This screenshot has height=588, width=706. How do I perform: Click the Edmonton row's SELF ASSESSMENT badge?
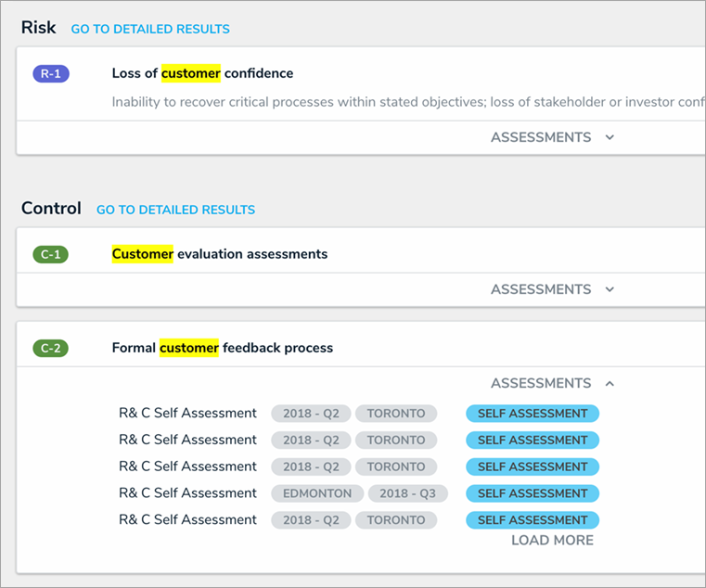[533, 493]
